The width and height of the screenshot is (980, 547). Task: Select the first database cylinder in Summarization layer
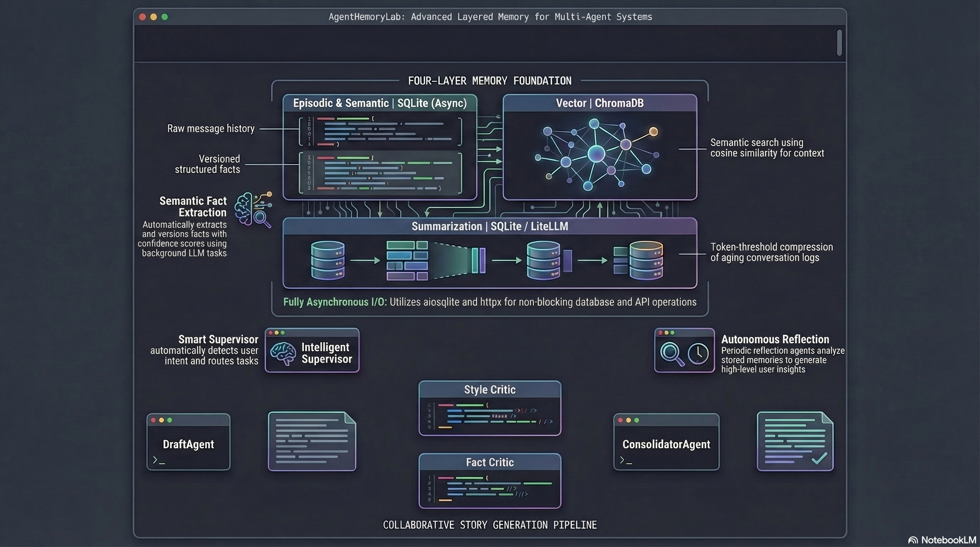click(x=328, y=261)
